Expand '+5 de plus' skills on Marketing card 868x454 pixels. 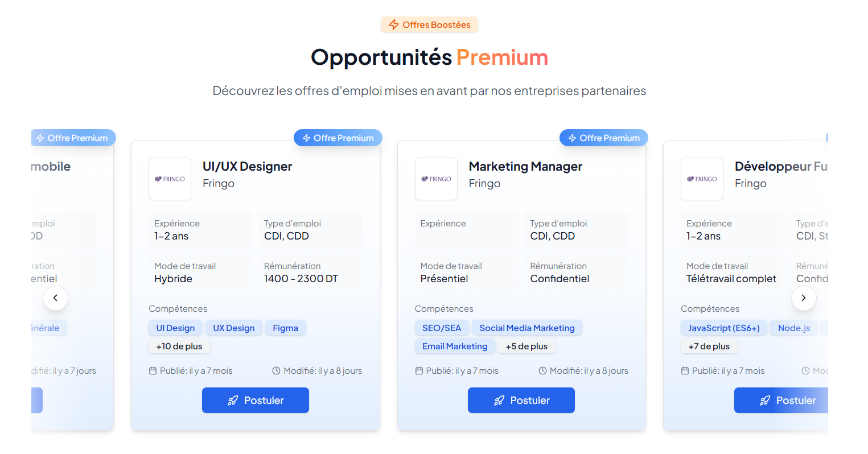pos(526,346)
